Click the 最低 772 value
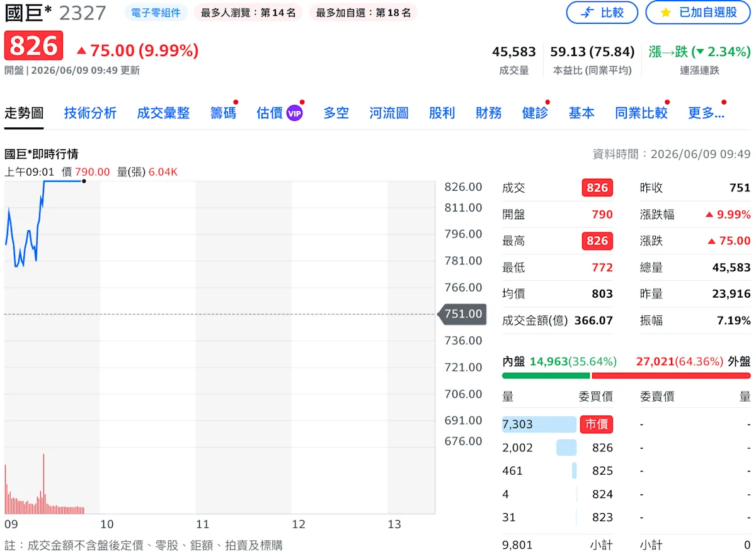 [x=602, y=268]
